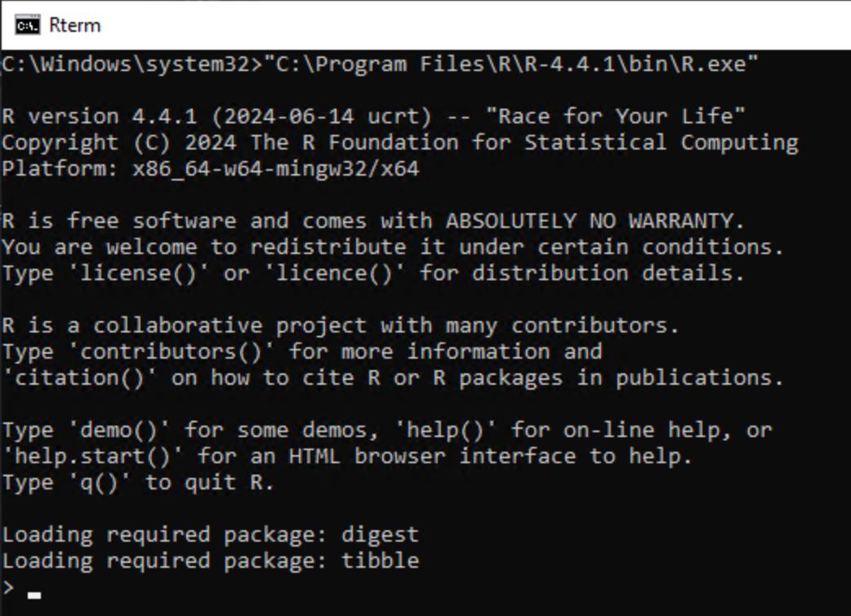The image size is (851, 616).
Task: Click the 'citation()' command text
Action: click(x=79, y=377)
